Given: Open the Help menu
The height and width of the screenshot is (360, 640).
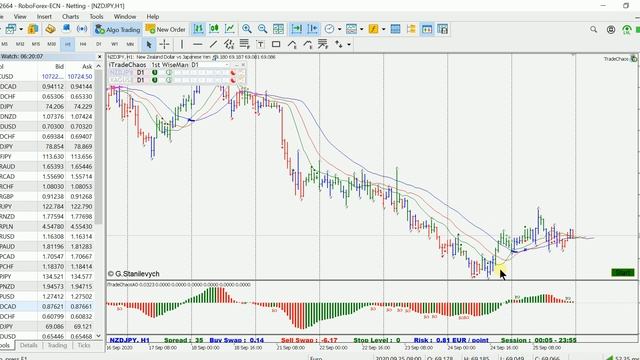Looking at the screenshot, I should (x=153, y=17).
